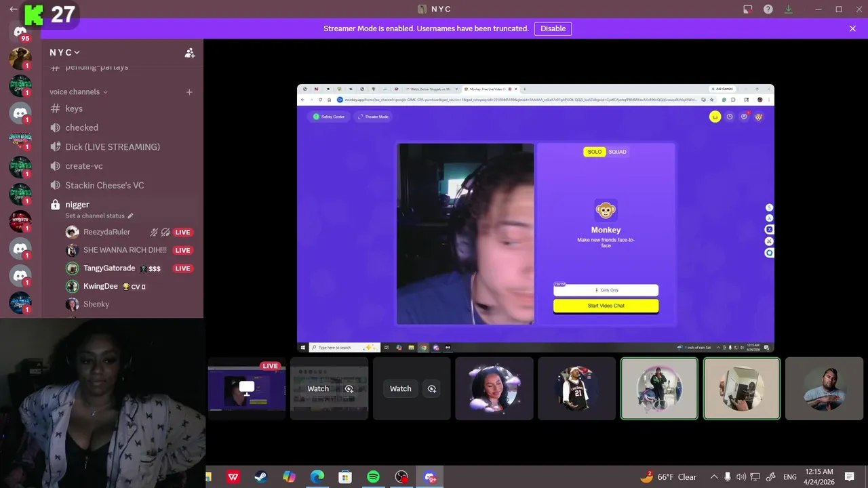This screenshot has width=868, height=488.
Task: Open Microsoft Store from the taskbar
Action: click(345, 477)
